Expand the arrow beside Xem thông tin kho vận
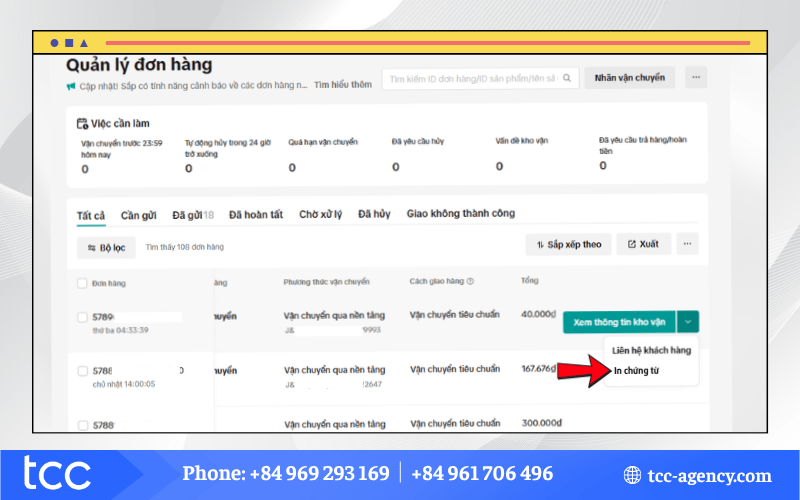Screen dimensions: 800x500 tap(688, 322)
